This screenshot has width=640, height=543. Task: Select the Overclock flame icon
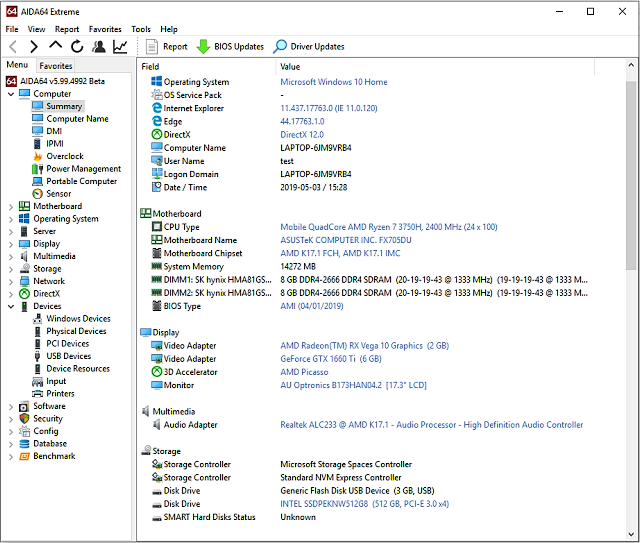(38, 156)
